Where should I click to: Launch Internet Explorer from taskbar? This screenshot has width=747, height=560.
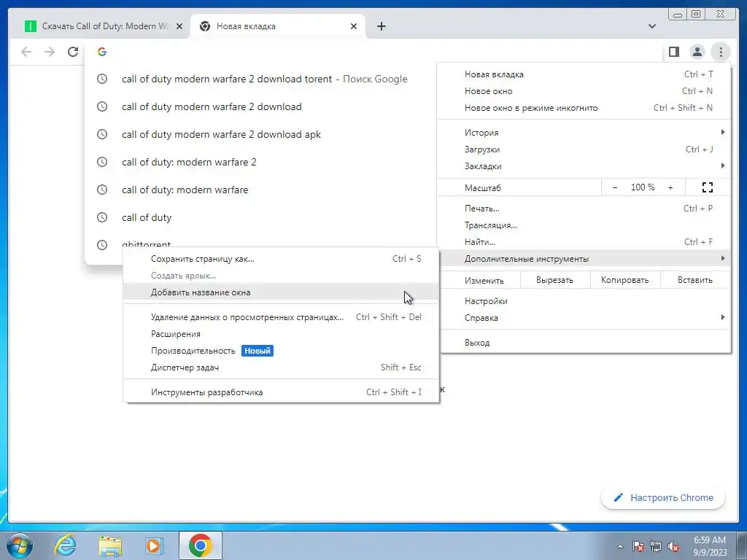tap(65, 545)
